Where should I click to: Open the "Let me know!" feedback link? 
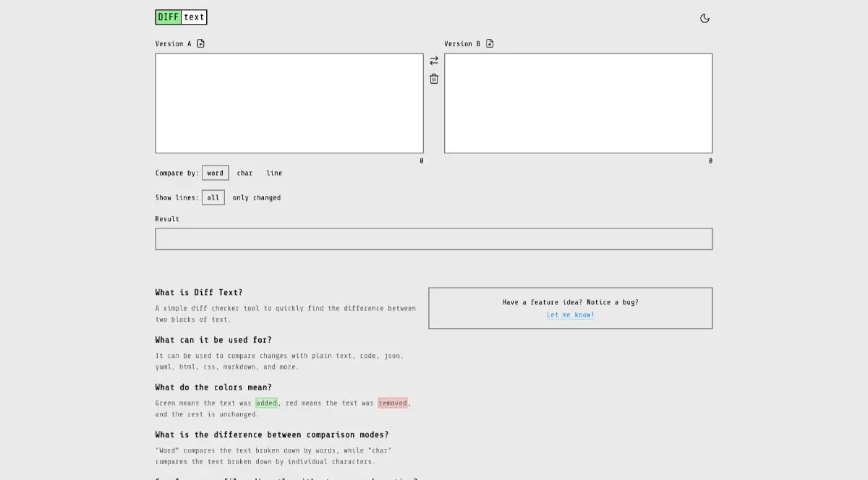(x=570, y=314)
